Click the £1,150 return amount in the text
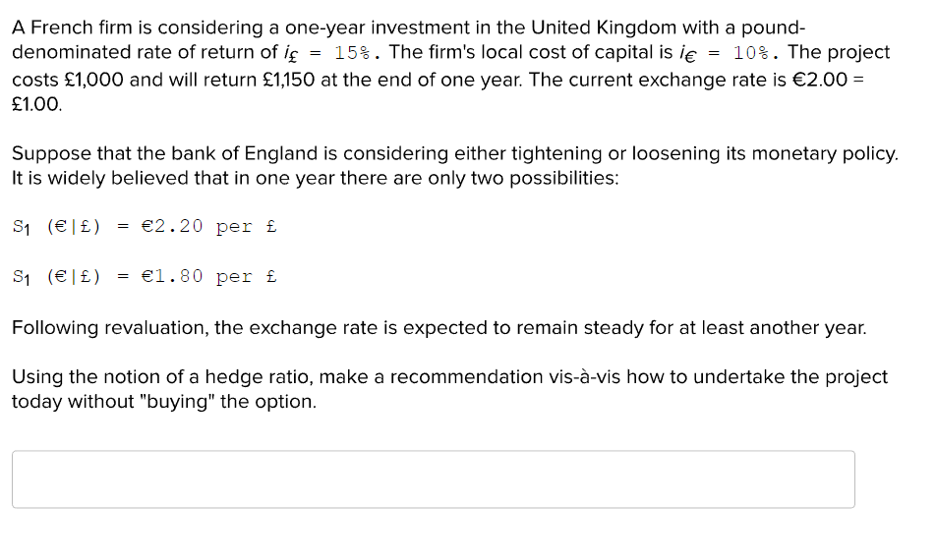This screenshot has width=936, height=560. point(288,80)
